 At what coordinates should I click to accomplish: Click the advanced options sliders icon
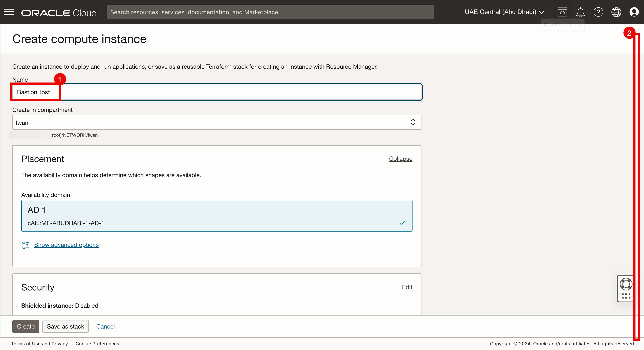click(25, 245)
